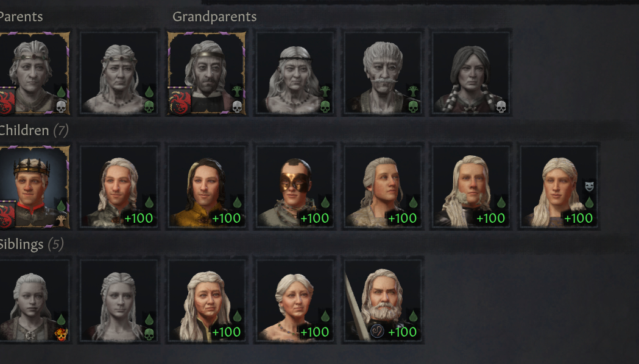This screenshot has height=364, width=639.
Task: Select the dark-haired child in yellow robe
Action: click(x=207, y=186)
